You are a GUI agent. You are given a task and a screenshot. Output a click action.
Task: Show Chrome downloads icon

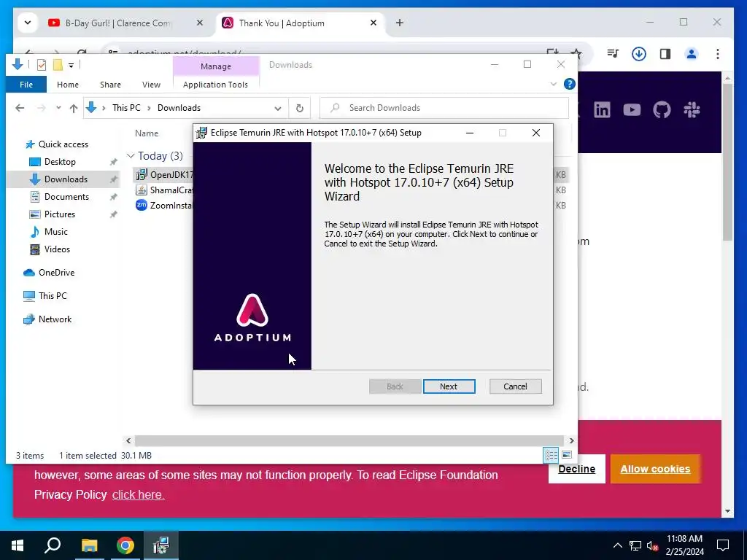639,54
